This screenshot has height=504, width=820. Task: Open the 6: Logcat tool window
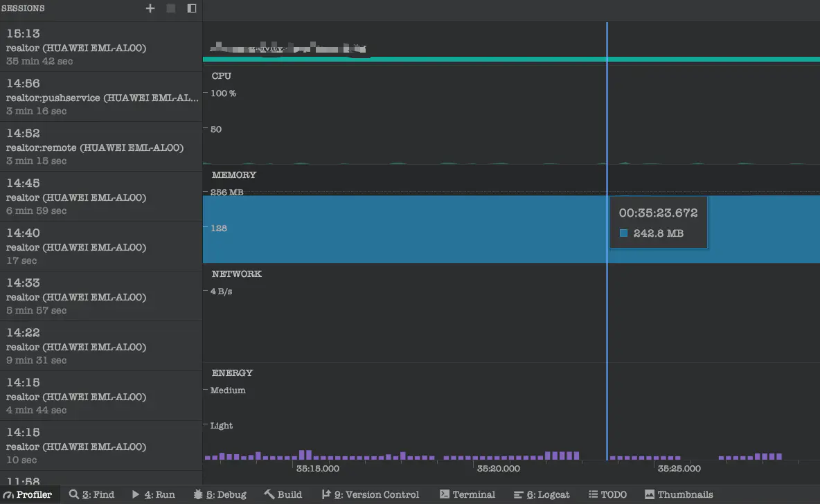point(542,494)
